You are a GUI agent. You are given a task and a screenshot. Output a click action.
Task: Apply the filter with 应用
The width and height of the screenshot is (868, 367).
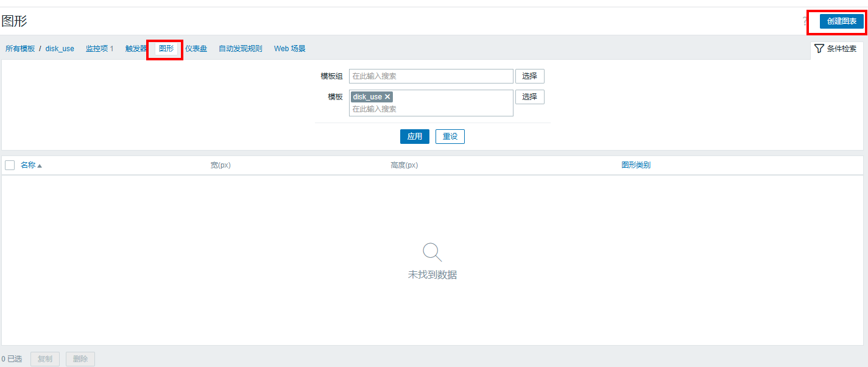[x=415, y=137]
